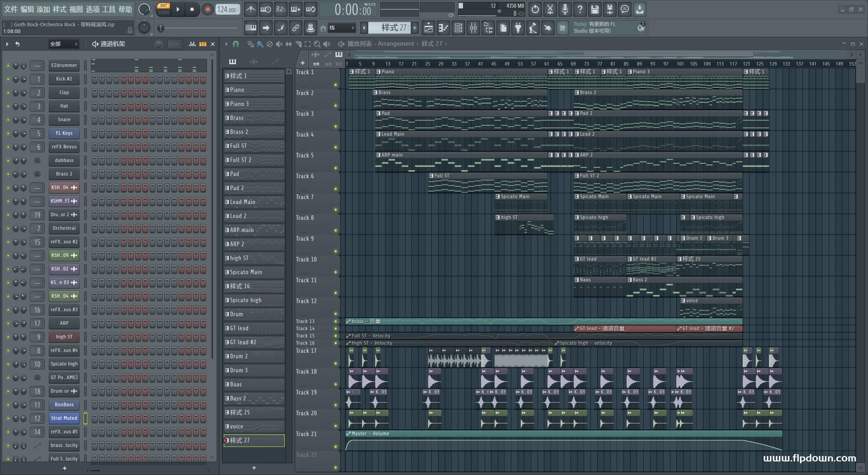Click the render audio export icon
Screen dimensions: 868x475
pyautogui.click(x=610, y=9)
